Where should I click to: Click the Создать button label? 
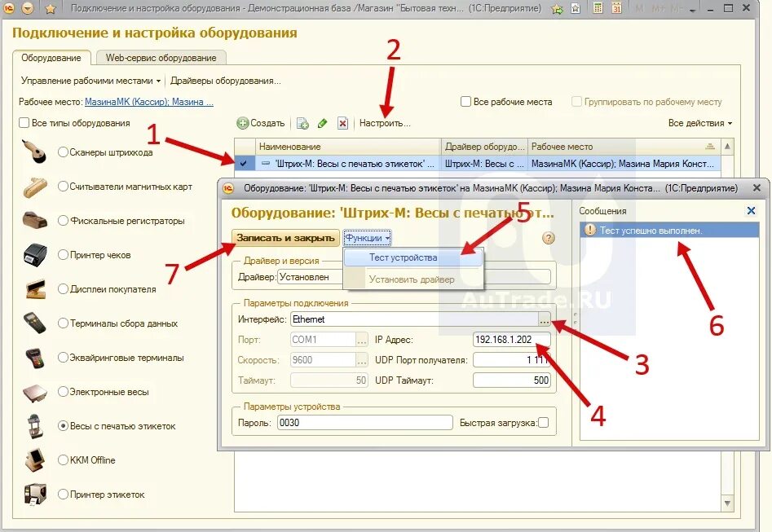[x=267, y=123]
